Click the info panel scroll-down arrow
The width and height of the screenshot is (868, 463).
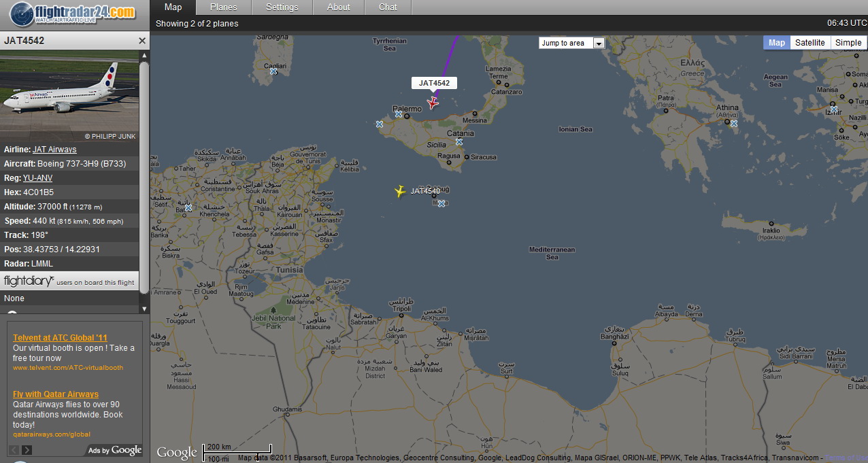click(144, 309)
